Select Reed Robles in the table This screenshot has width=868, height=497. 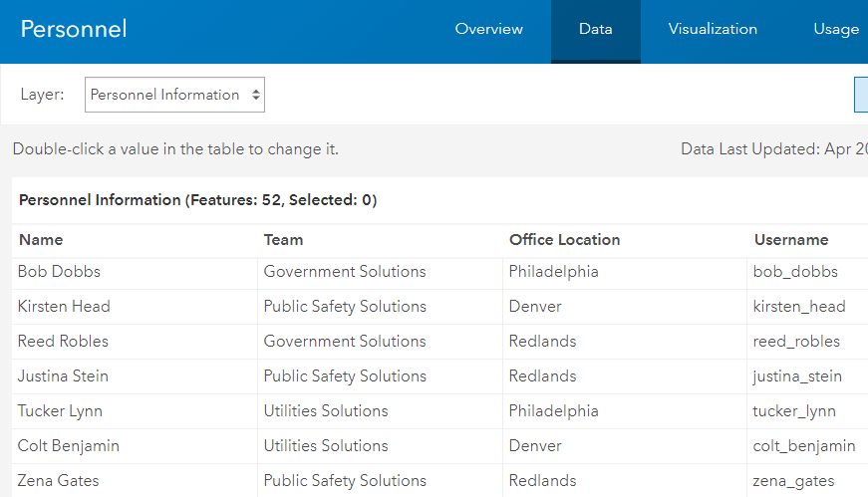tap(63, 342)
